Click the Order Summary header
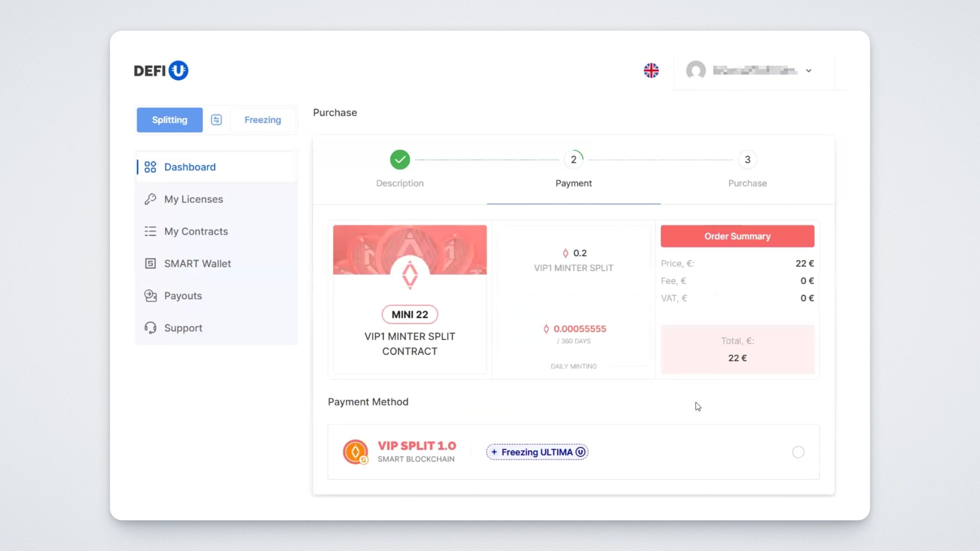 coord(737,236)
